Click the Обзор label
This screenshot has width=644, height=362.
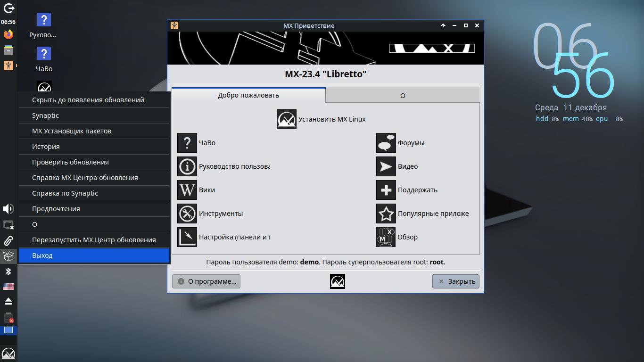[408, 237]
